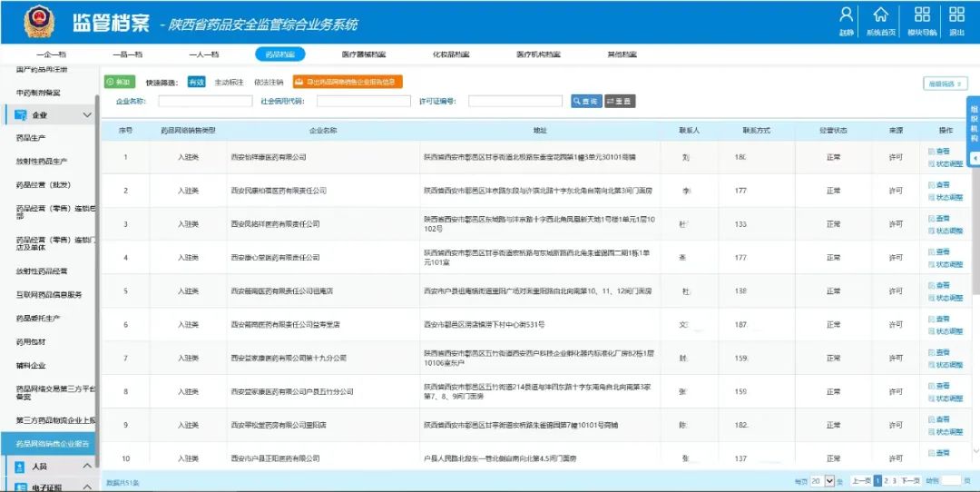Open the 模块导航 module grid icon

[922, 15]
